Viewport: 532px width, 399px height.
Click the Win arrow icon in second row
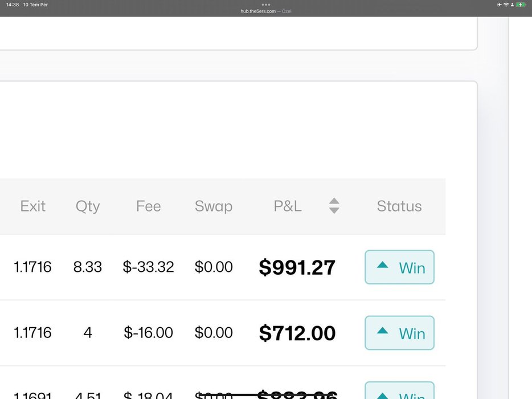pos(382,331)
